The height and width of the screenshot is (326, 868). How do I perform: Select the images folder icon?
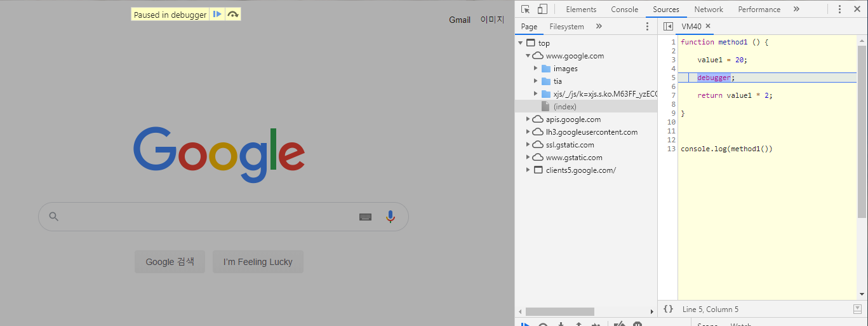(x=545, y=69)
